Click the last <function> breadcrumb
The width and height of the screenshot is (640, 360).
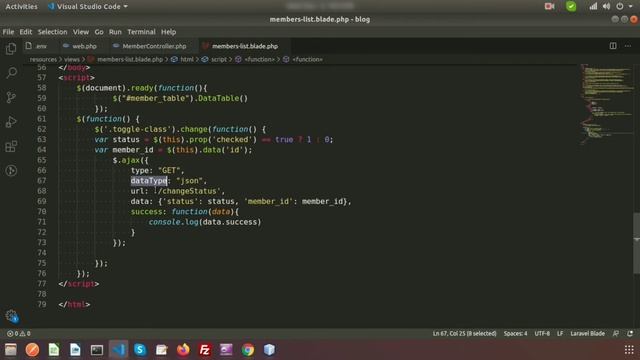(x=307, y=59)
